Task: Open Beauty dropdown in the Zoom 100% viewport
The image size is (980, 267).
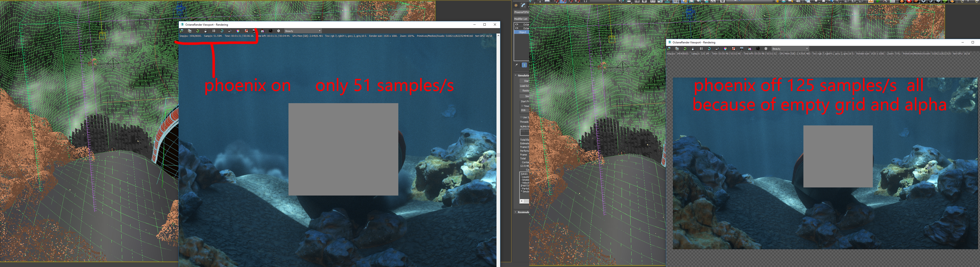Action: pos(303,31)
